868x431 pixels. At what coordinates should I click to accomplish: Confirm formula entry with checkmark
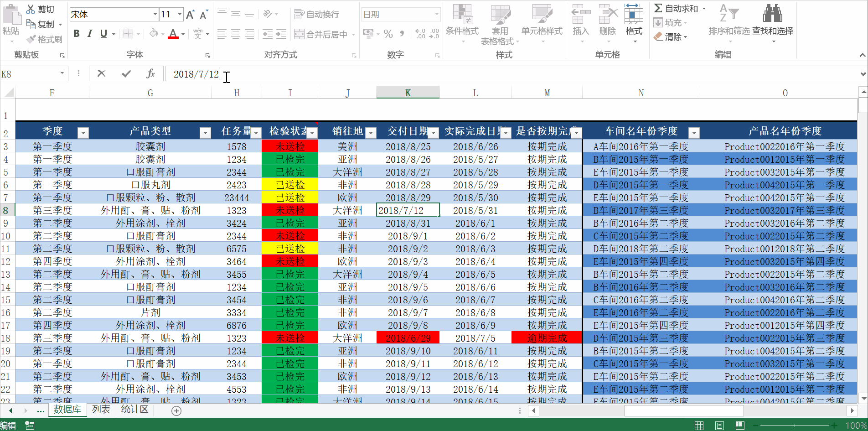126,74
